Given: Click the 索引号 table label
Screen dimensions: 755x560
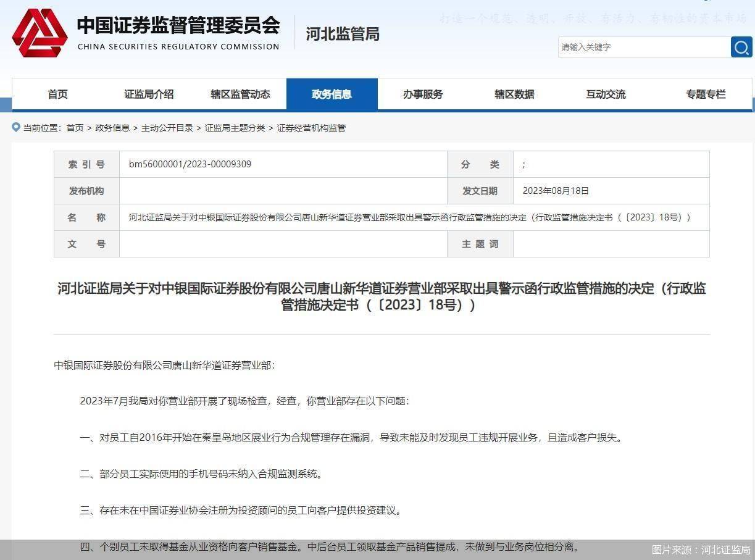Looking at the screenshot, I should click(x=86, y=164).
